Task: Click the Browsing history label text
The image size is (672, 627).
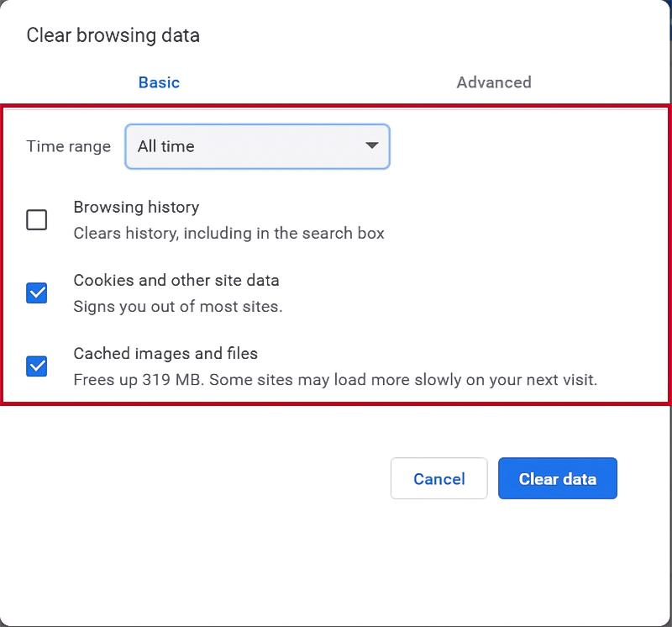Action: coord(137,207)
